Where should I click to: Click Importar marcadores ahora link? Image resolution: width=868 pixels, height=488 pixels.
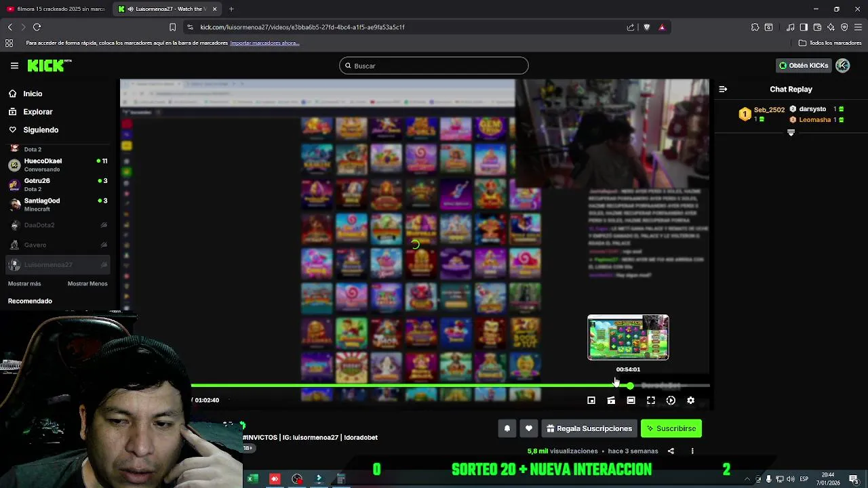pyautogui.click(x=264, y=43)
